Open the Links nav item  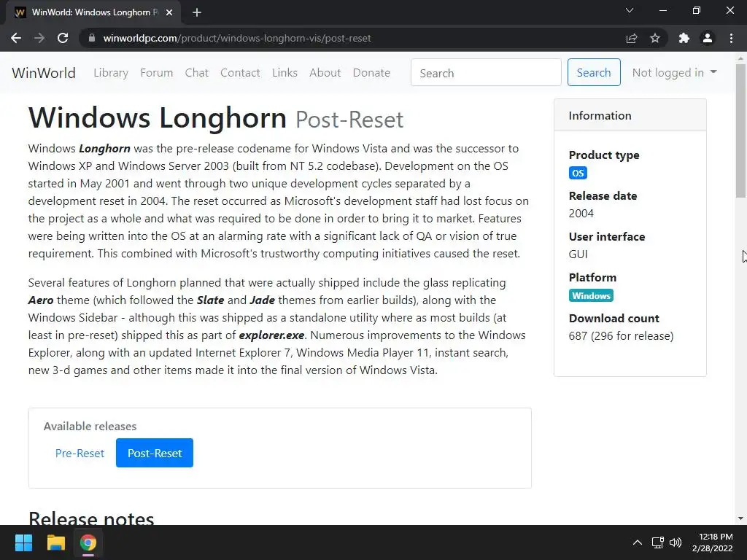point(285,73)
